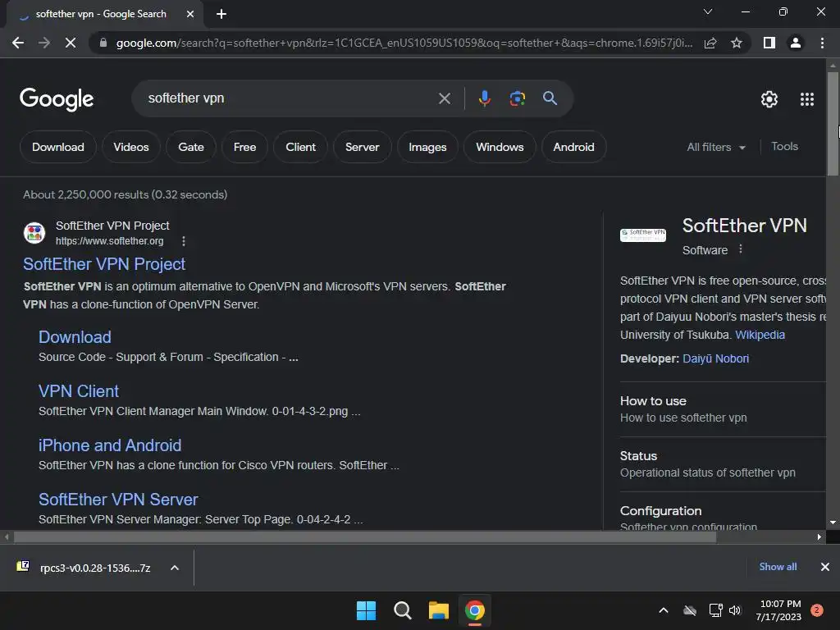Search by image with Google Lens
The height and width of the screenshot is (630, 840).
(517, 98)
